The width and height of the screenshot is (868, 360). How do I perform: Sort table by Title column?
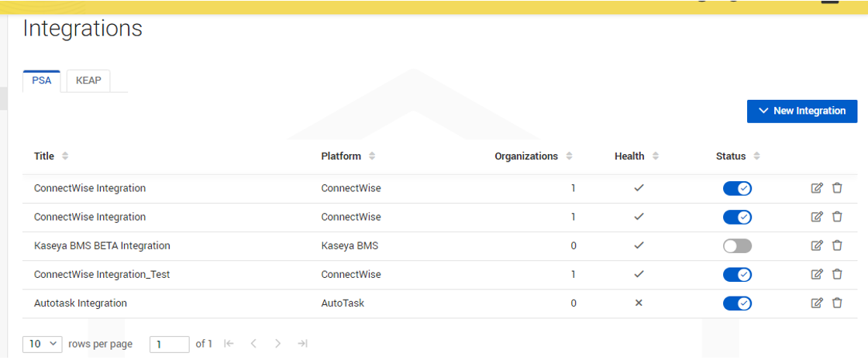[x=65, y=156]
